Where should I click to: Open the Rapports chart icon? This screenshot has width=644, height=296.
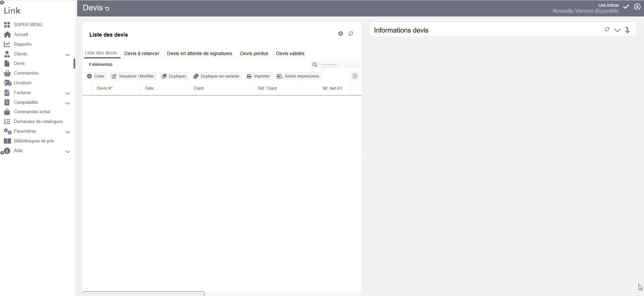coord(7,44)
